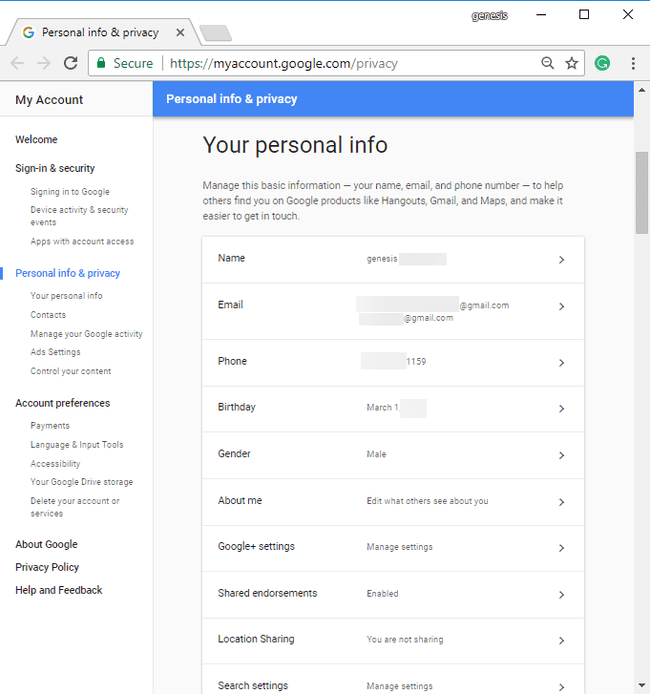Expand the Birthday row chevron
The height and width of the screenshot is (694, 650).
coord(562,409)
